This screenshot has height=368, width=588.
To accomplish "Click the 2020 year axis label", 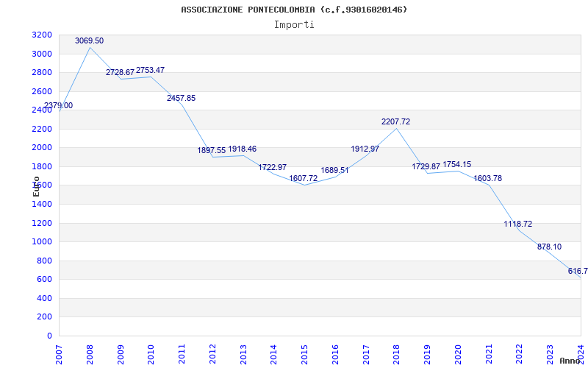I will pos(458,355).
